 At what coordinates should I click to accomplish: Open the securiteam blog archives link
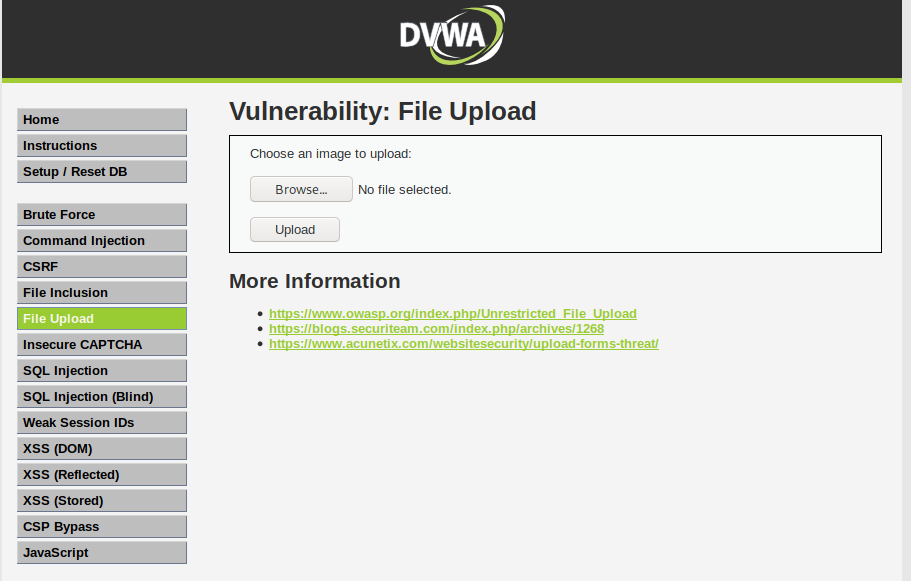pos(436,329)
